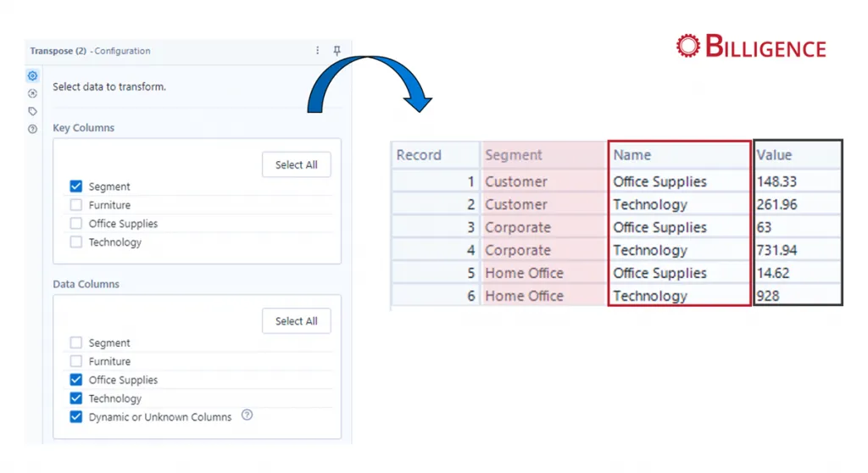Click the Data Columns section label
Screen dimensions: 868x473
pyautogui.click(x=86, y=284)
